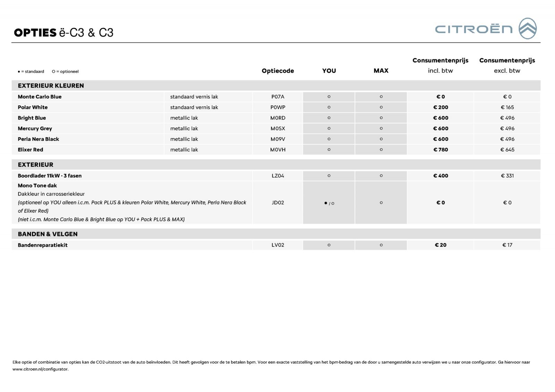Select the Optiecode column header
This screenshot has height=392, width=555.
(x=278, y=71)
